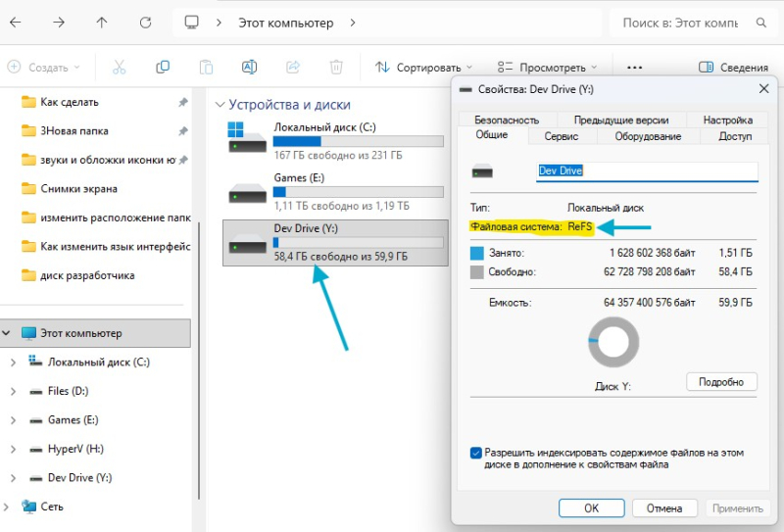
Task: Click the Применить button
Action: coord(738,508)
